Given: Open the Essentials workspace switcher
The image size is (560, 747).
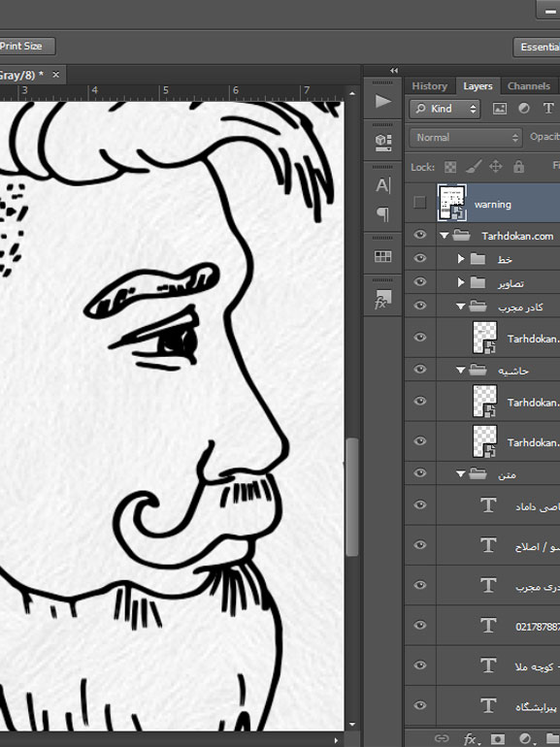Looking at the screenshot, I should coord(537,47).
